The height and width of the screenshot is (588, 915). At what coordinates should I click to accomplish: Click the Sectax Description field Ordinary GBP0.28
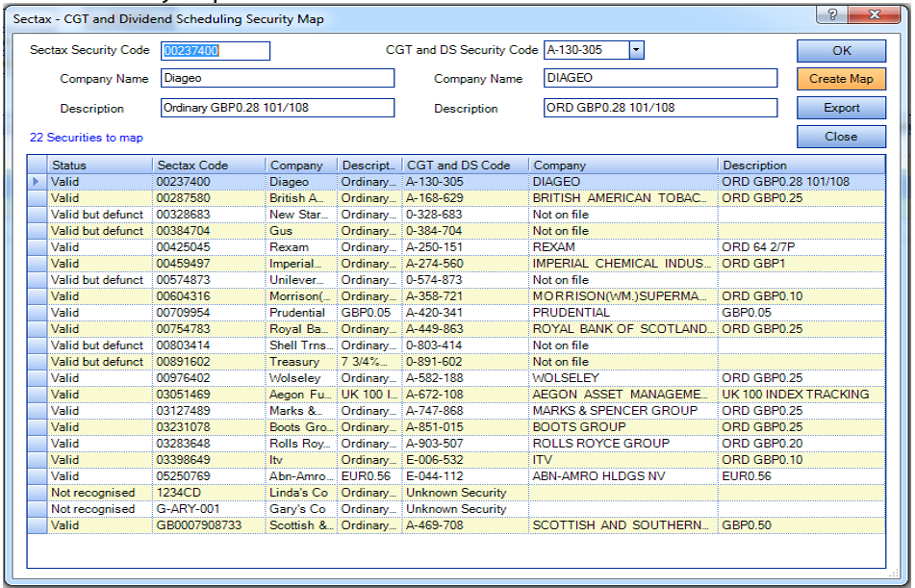click(x=278, y=108)
